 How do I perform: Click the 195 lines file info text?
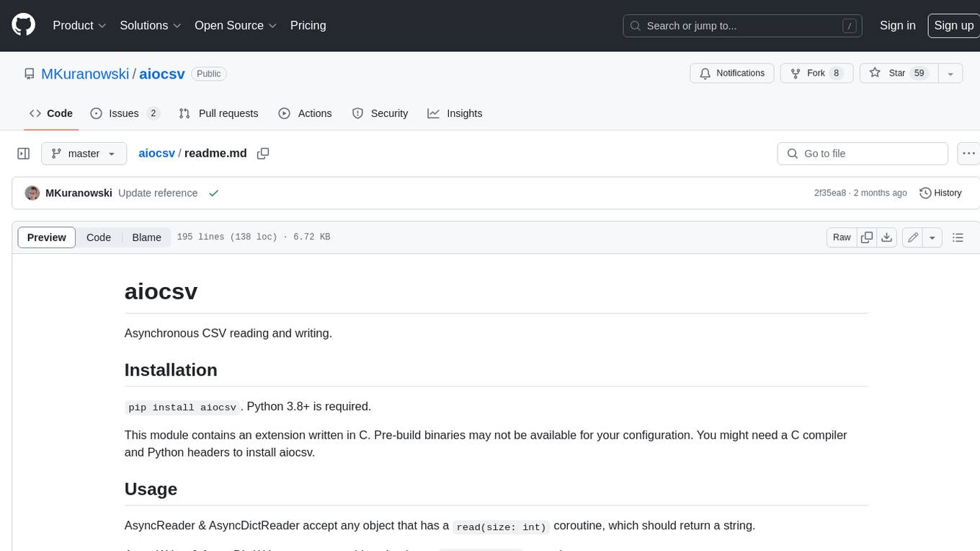pos(253,237)
